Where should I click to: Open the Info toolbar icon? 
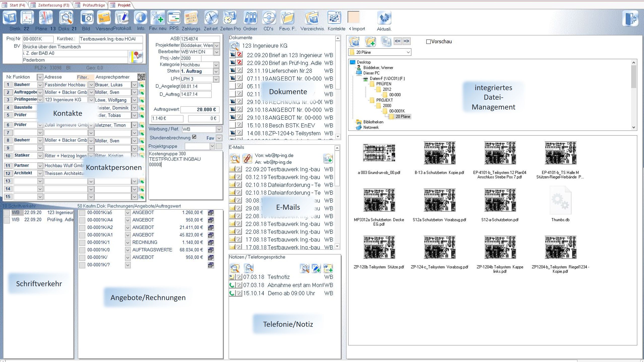[141, 18]
